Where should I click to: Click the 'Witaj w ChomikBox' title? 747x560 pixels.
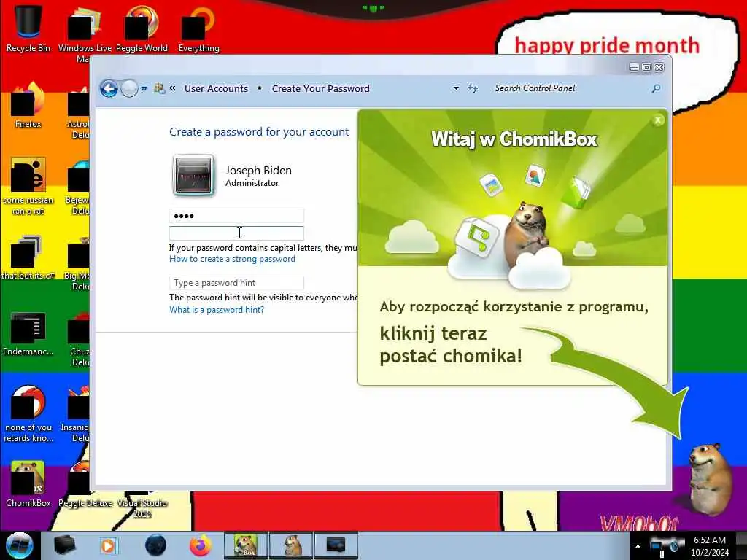click(x=514, y=139)
